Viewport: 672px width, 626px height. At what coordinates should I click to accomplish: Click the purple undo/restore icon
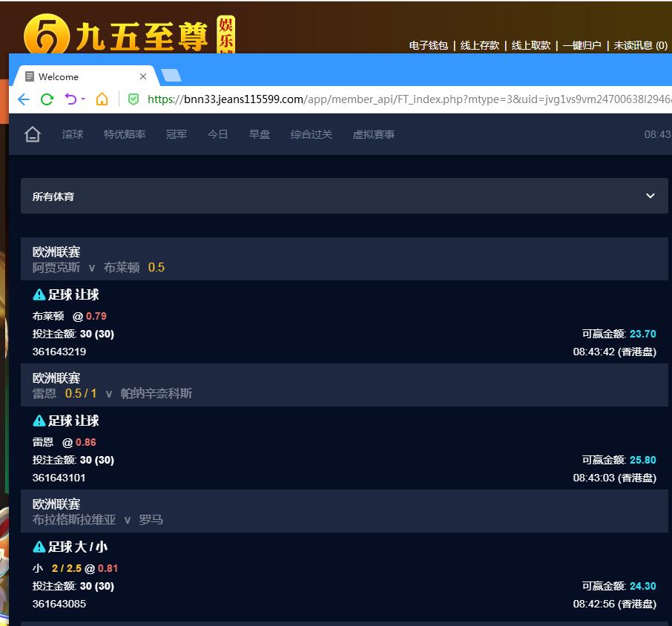[x=70, y=99]
